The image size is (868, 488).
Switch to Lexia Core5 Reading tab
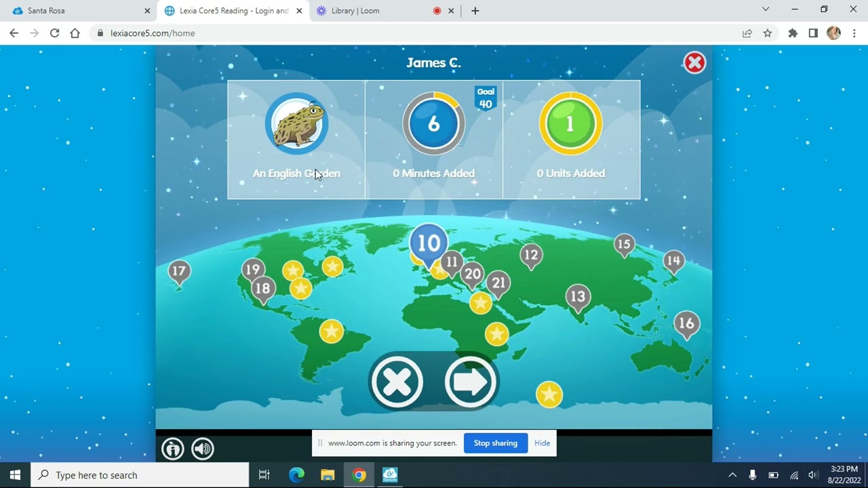click(x=232, y=11)
